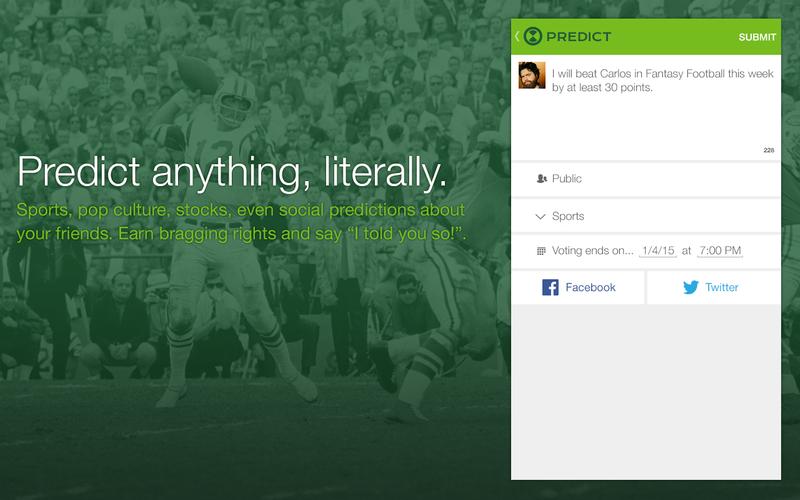The height and width of the screenshot is (500, 800).
Task: Click the Twitter bird icon
Action: [x=690, y=287]
